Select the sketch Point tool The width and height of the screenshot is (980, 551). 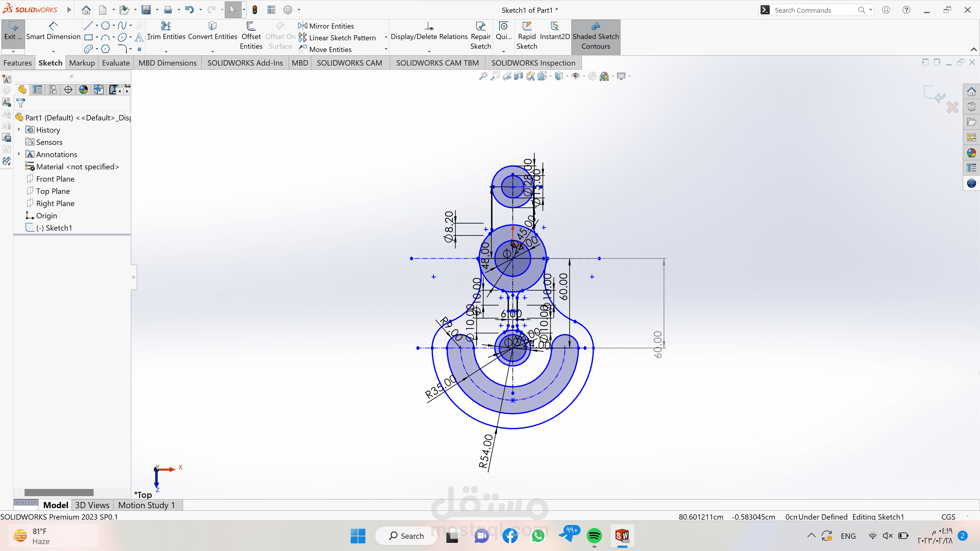point(139,49)
